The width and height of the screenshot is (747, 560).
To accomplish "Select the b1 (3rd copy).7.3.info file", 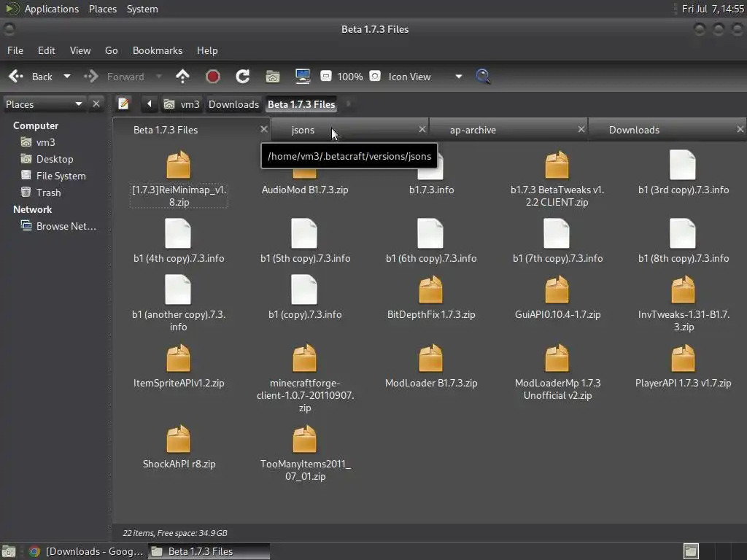I will [683, 165].
